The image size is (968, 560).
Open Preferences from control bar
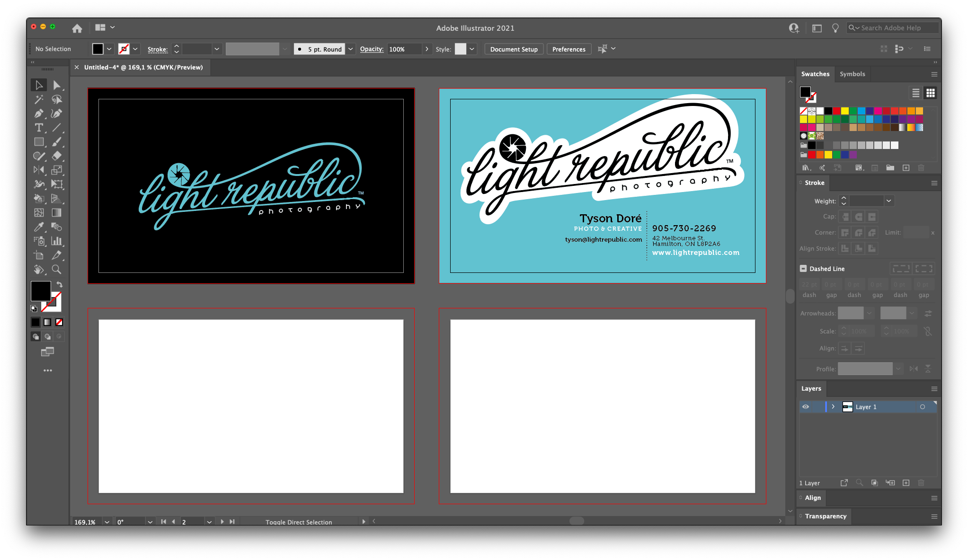point(568,49)
